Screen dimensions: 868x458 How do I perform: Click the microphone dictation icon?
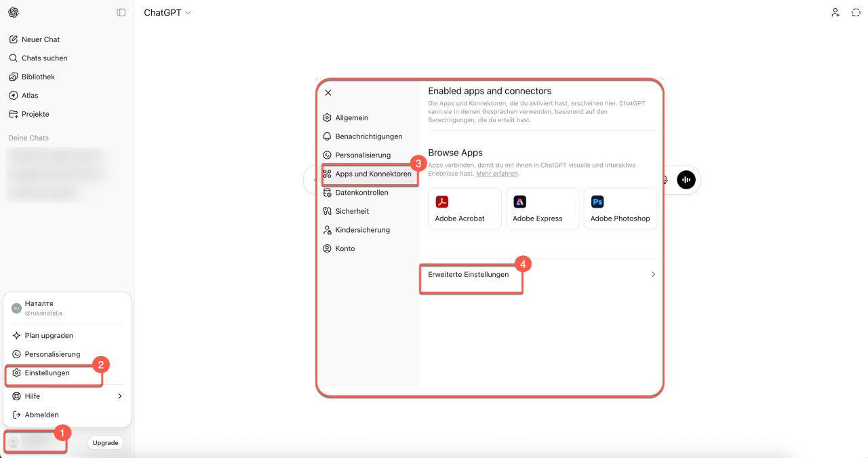[665, 180]
